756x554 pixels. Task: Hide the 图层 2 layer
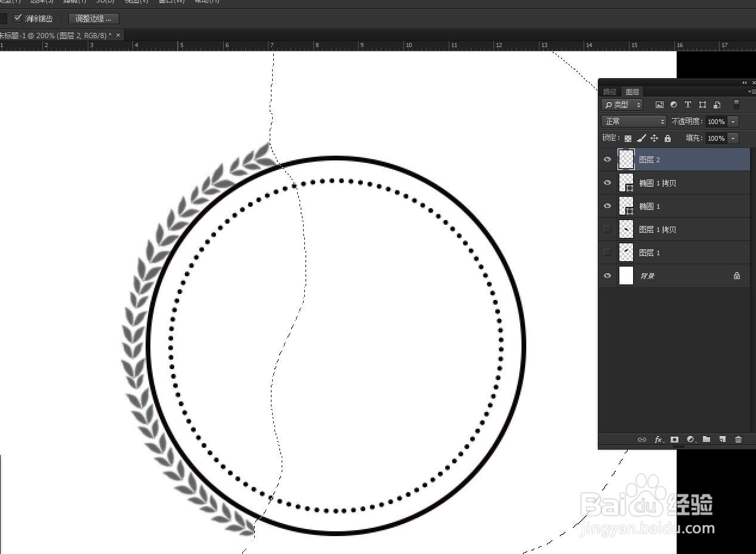(x=607, y=160)
